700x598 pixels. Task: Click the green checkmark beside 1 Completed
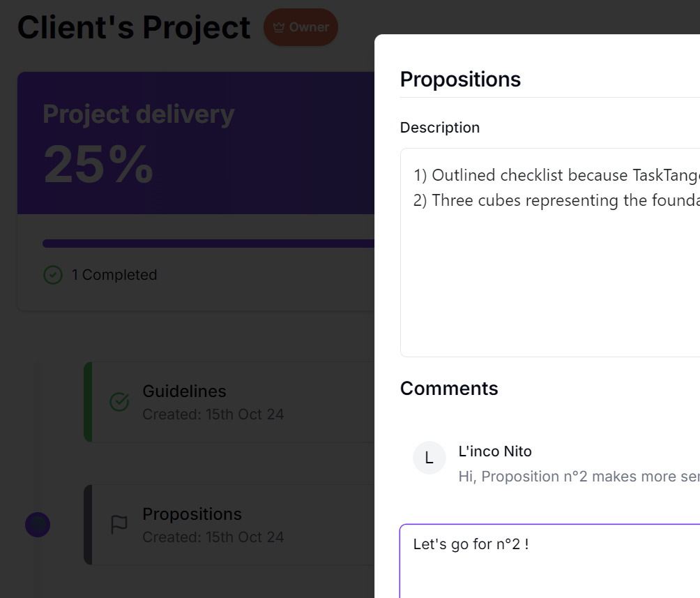[x=53, y=275]
